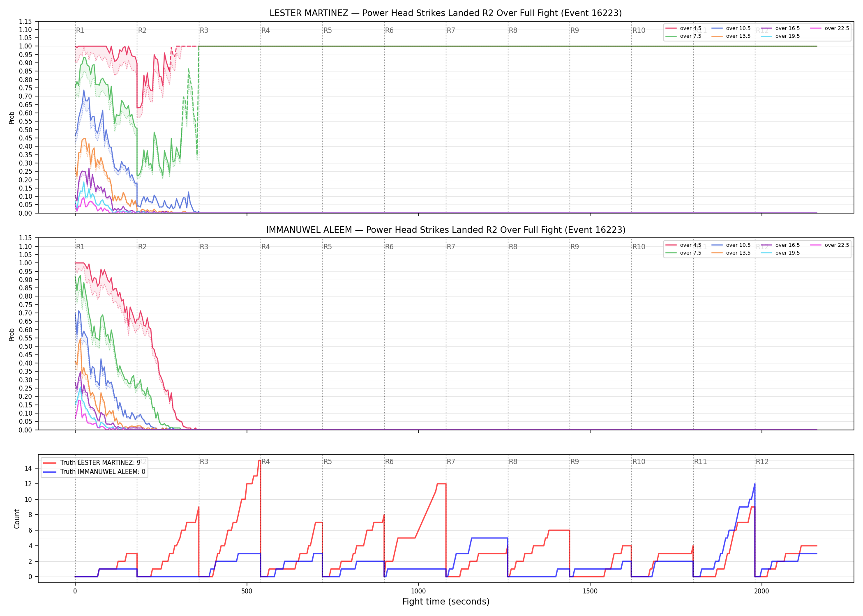Click the 1000 tick on the x-axis

pyautogui.click(x=418, y=591)
